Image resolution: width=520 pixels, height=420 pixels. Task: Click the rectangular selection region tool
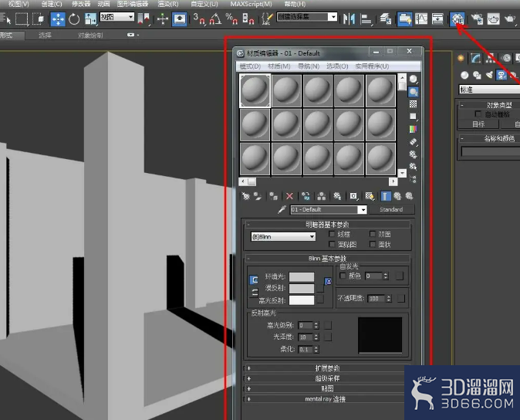(22, 19)
